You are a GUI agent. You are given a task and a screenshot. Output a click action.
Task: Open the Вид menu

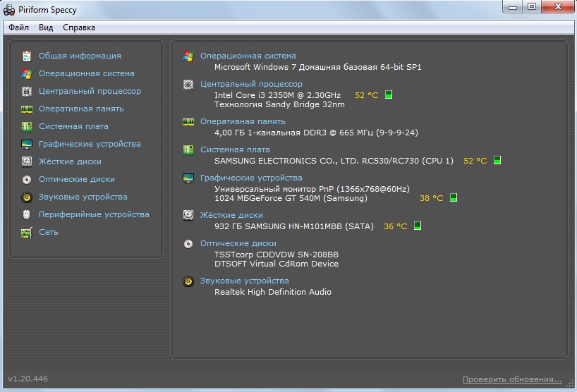coord(46,27)
